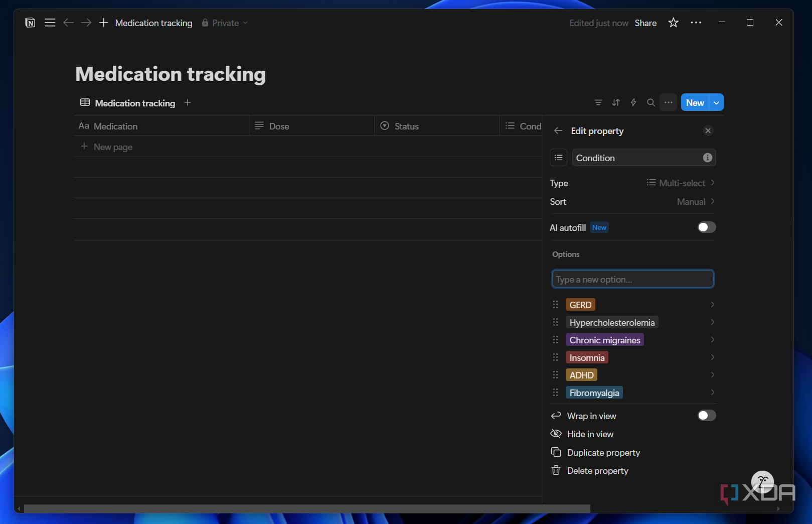Open automations lightning bolt icon

click(x=633, y=102)
